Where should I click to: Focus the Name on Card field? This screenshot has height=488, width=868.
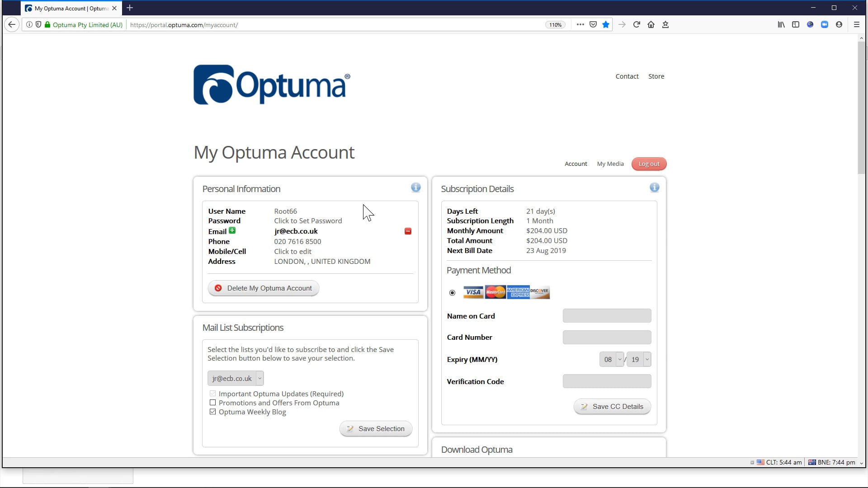point(607,316)
